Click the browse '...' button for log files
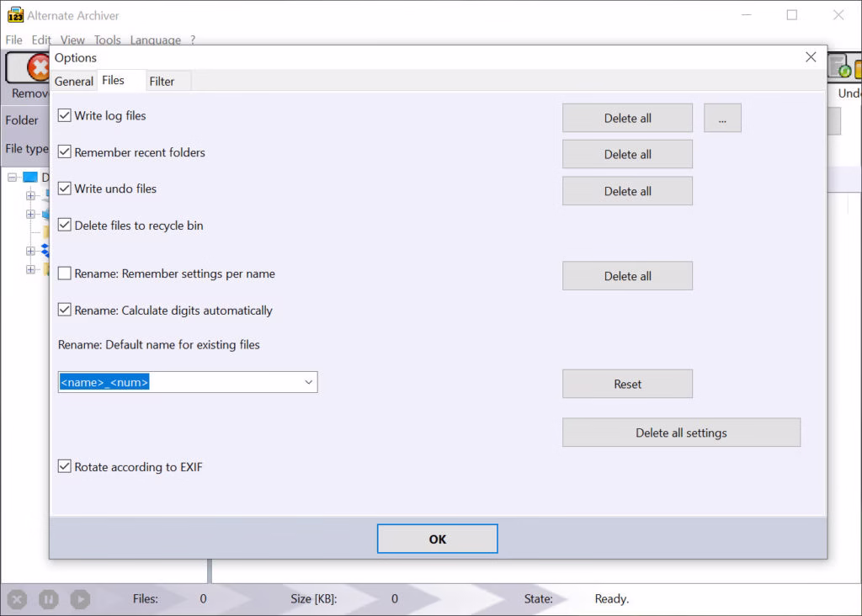Viewport: 862px width, 616px height. 722,119
